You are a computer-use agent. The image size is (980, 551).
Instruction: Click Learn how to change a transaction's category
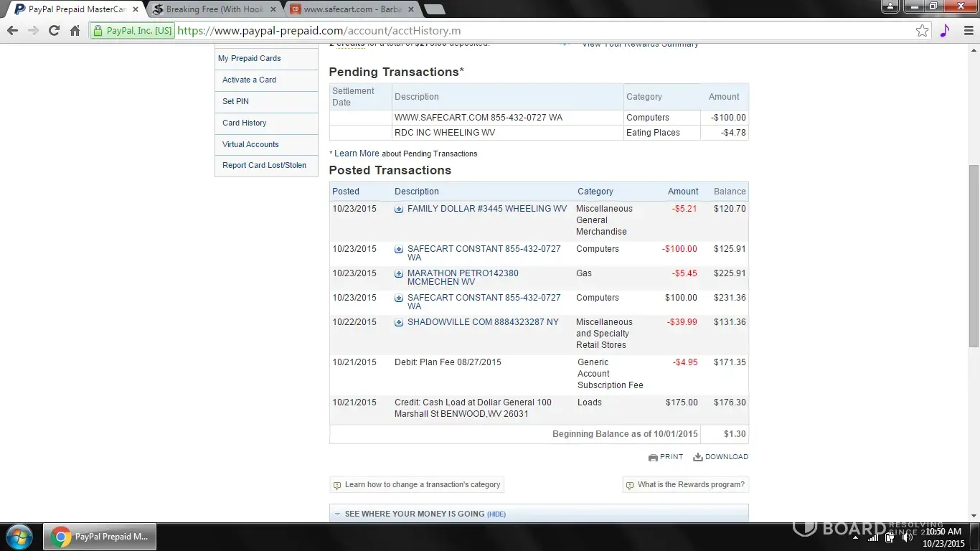click(422, 485)
